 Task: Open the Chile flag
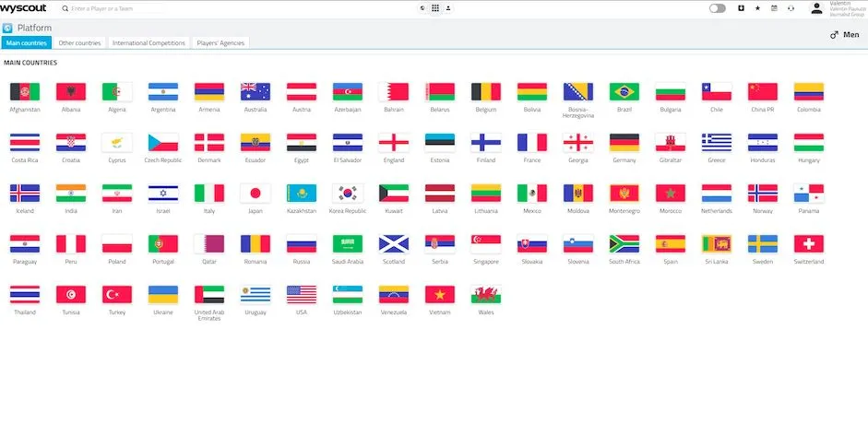click(717, 92)
